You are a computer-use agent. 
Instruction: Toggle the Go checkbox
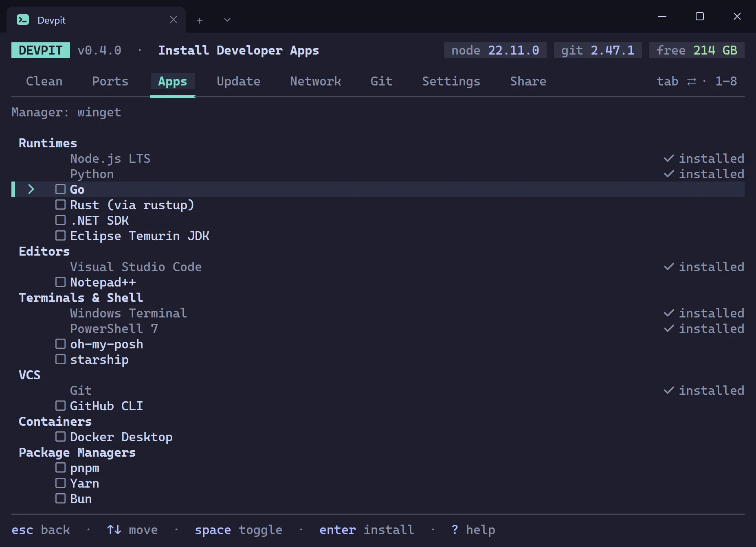pyautogui.click(x=60, y=189)
